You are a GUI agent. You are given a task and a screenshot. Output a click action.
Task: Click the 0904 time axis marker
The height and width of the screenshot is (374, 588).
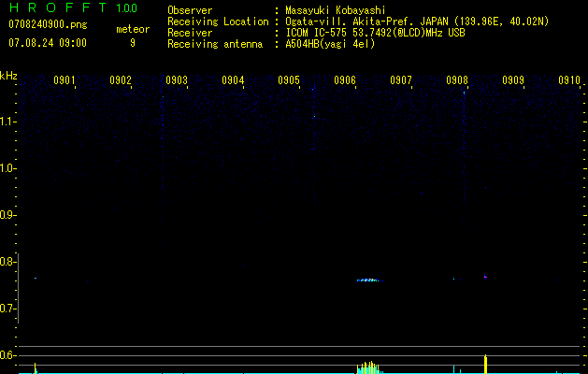tap(233, 80)
